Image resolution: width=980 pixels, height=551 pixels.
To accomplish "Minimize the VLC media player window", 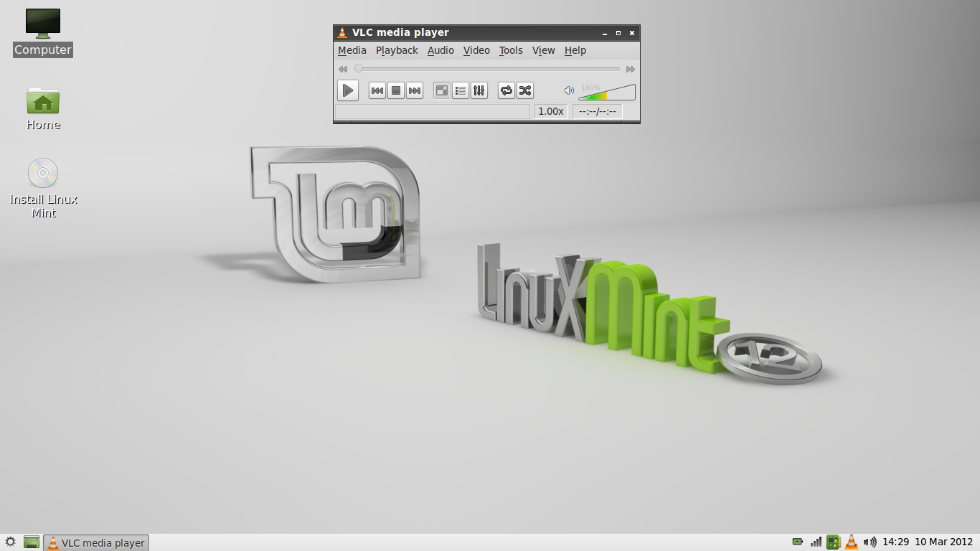I will (x=605, y=33).
